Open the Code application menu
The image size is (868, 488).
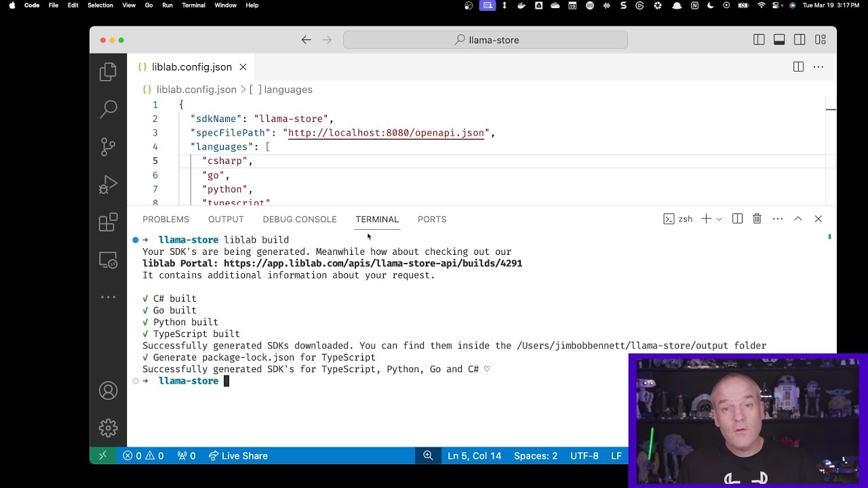(32, 5)
